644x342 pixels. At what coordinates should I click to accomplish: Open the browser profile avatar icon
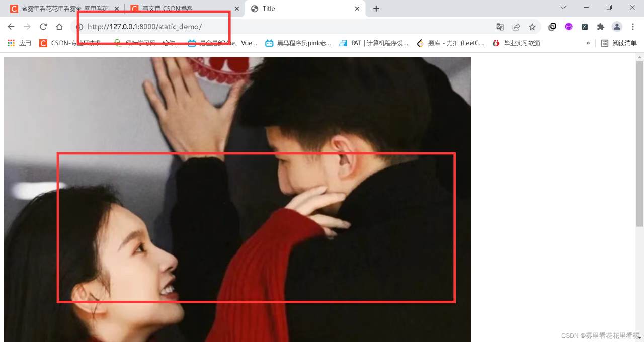tap(617, 27)
